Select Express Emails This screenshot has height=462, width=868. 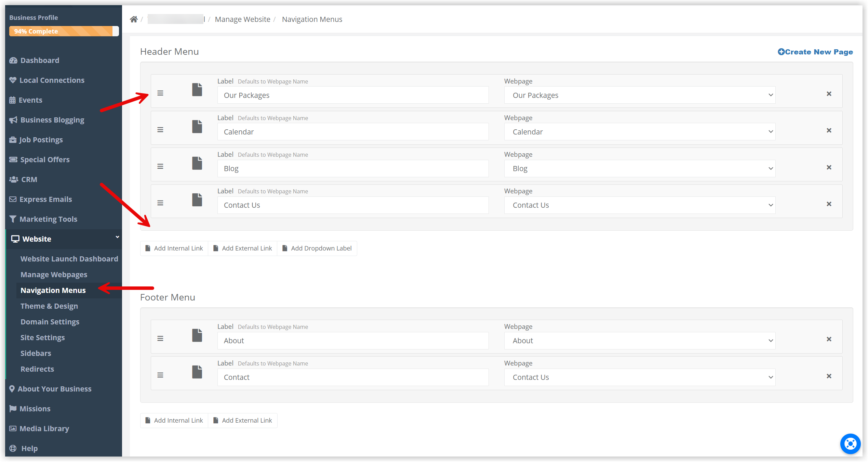(45, 199)
